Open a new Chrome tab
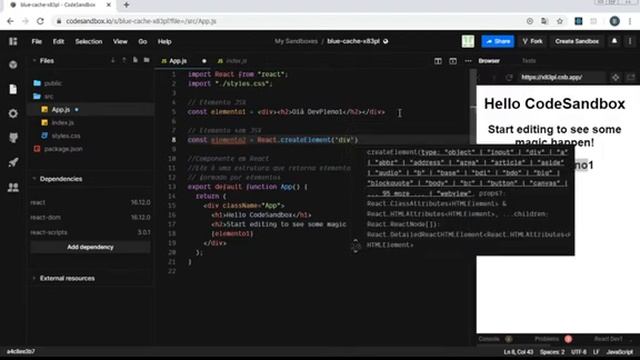The image size is (640, 360). click(x=127, y=5)
